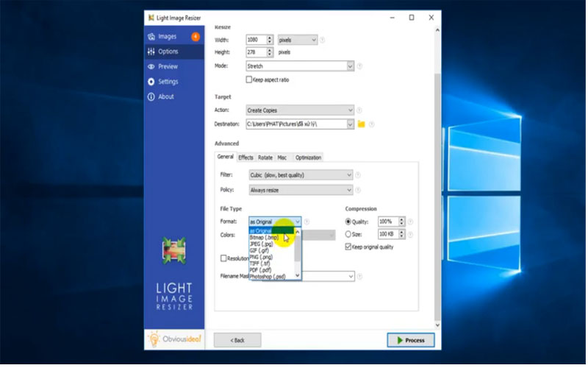Choose as Original in format list
588x368 pixels.
coord(272,230)
